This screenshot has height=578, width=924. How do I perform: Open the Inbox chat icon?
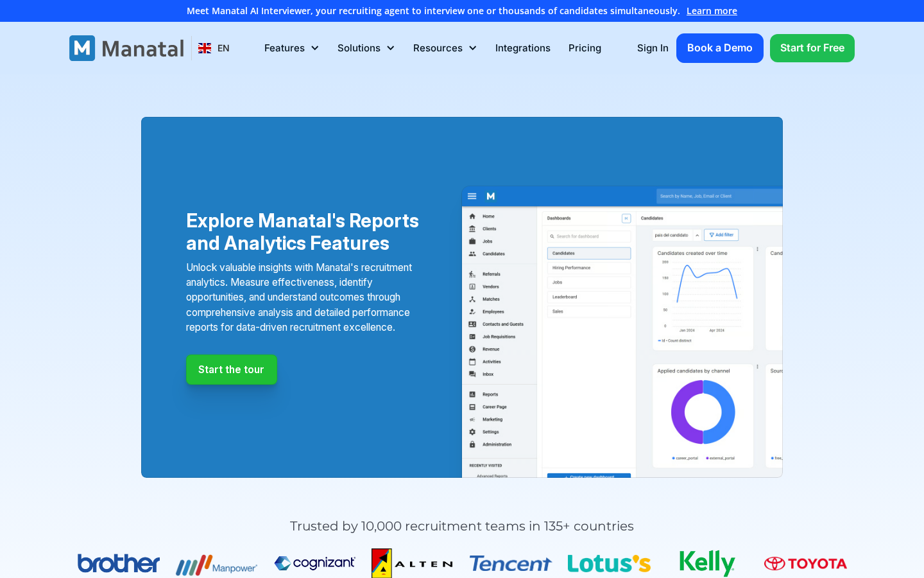(x=472, y=374)
